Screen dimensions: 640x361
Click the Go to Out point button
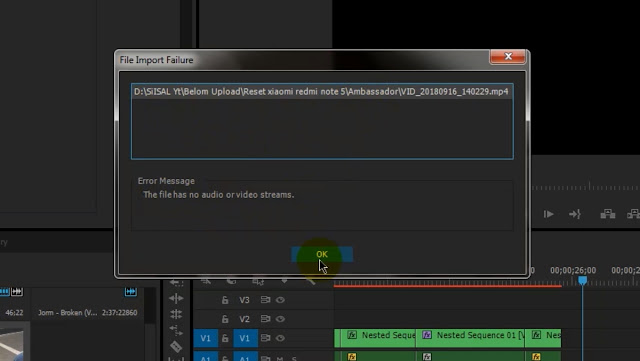pyautogui.click(x=575, y=214)
